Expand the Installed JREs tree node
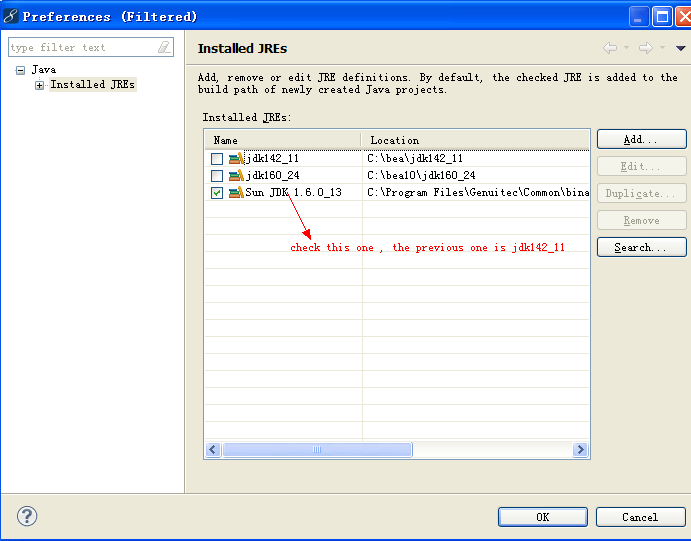This screenshot has width=691, height=541. [40, 85]
